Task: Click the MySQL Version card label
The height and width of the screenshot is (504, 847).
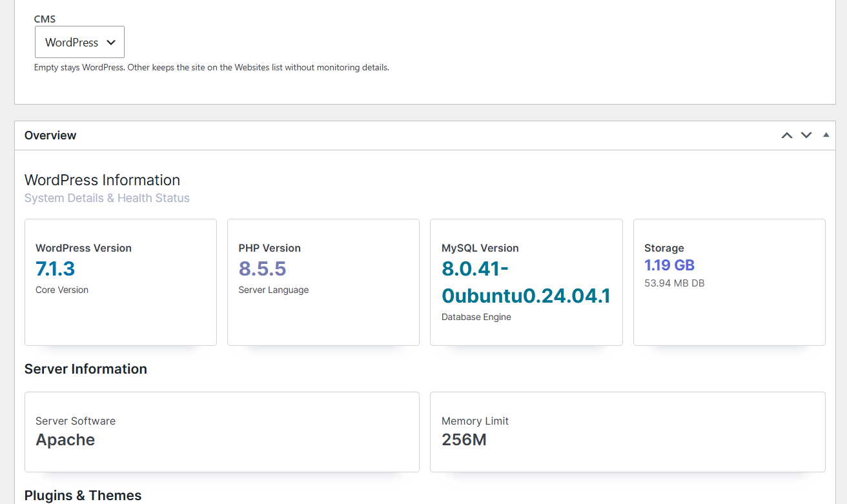Action: (480, 248)
